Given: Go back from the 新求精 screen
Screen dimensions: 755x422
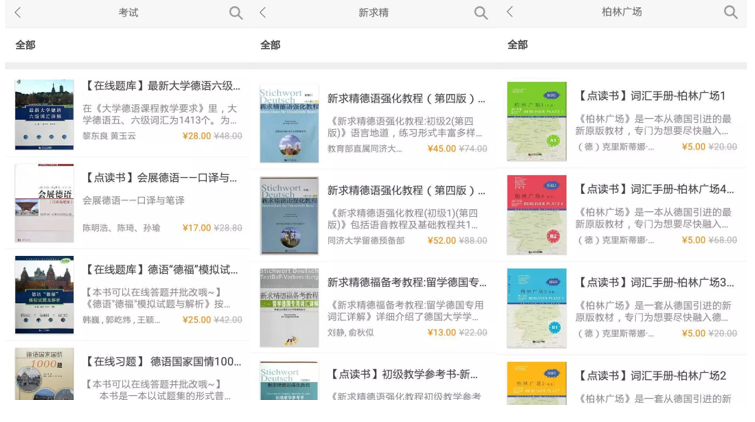Looking at the screenshot, I should (x=262, y=13).
